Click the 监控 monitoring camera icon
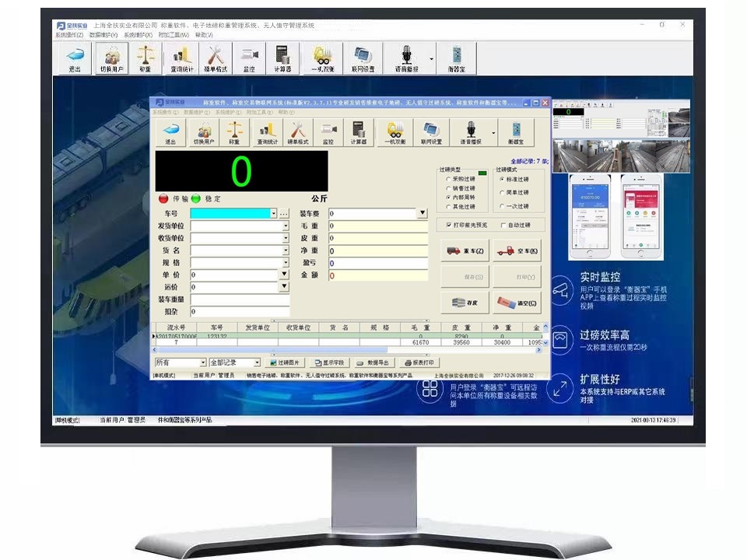The image size is (747, 560). coord(327,132)
